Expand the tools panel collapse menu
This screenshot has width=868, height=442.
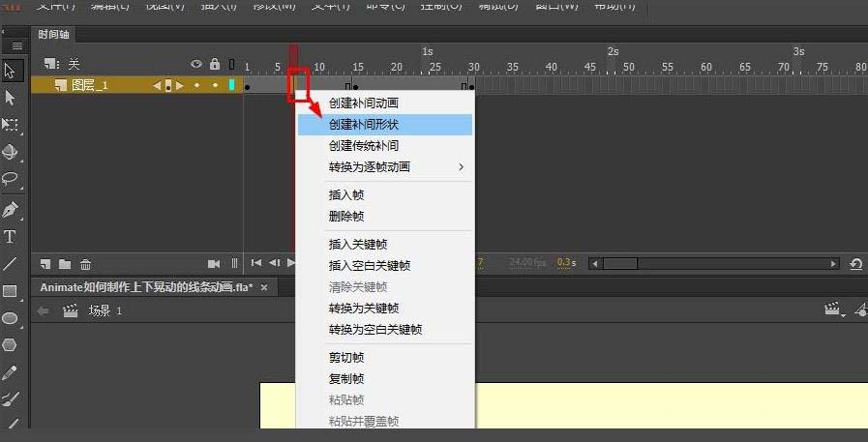coord(16,45)
